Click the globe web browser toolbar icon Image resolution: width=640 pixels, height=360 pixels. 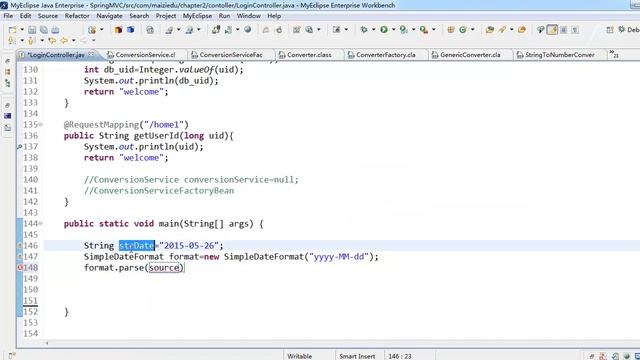click(x=247, y=29)
